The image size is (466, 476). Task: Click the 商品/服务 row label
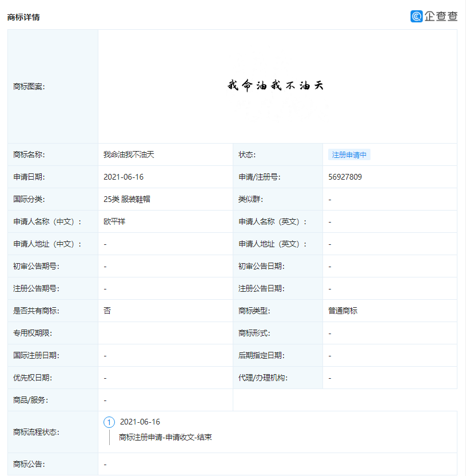tap(30, 400)
